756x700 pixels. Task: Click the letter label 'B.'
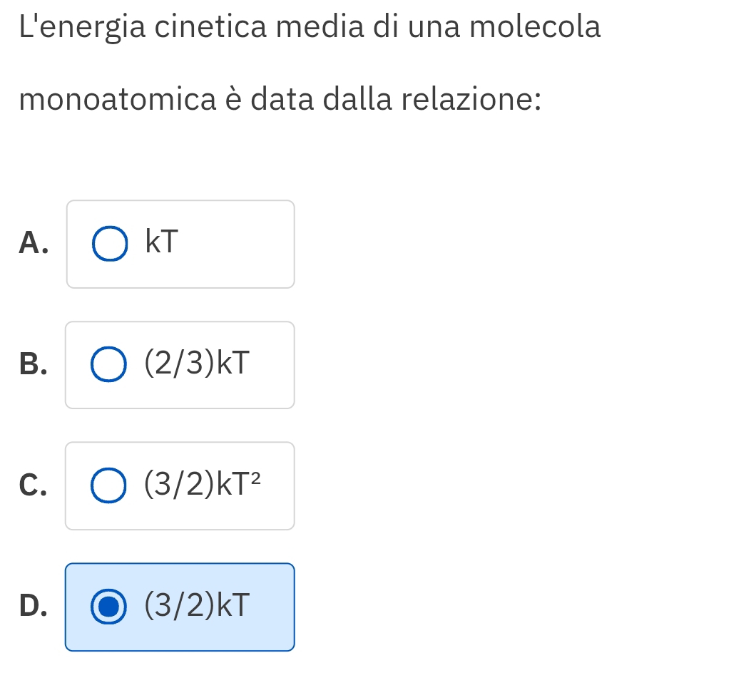coord(34,364)
